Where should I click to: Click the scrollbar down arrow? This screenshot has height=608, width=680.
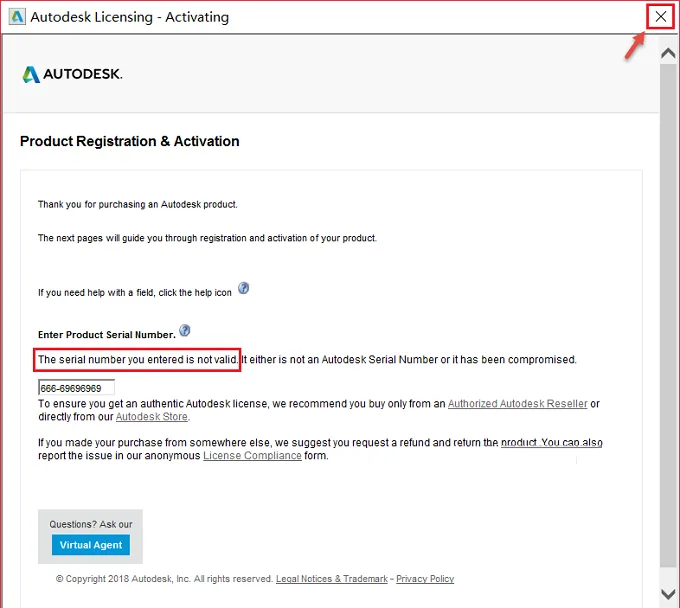pos(668,594)
